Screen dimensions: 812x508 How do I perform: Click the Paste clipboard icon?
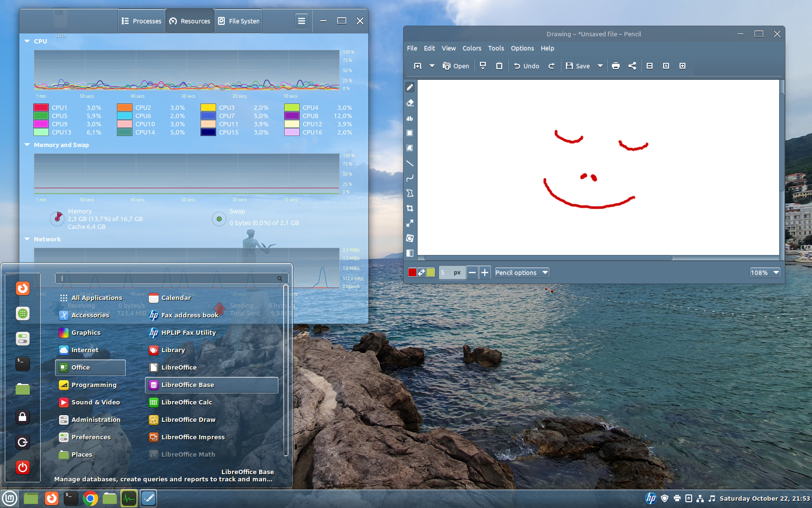499,66
